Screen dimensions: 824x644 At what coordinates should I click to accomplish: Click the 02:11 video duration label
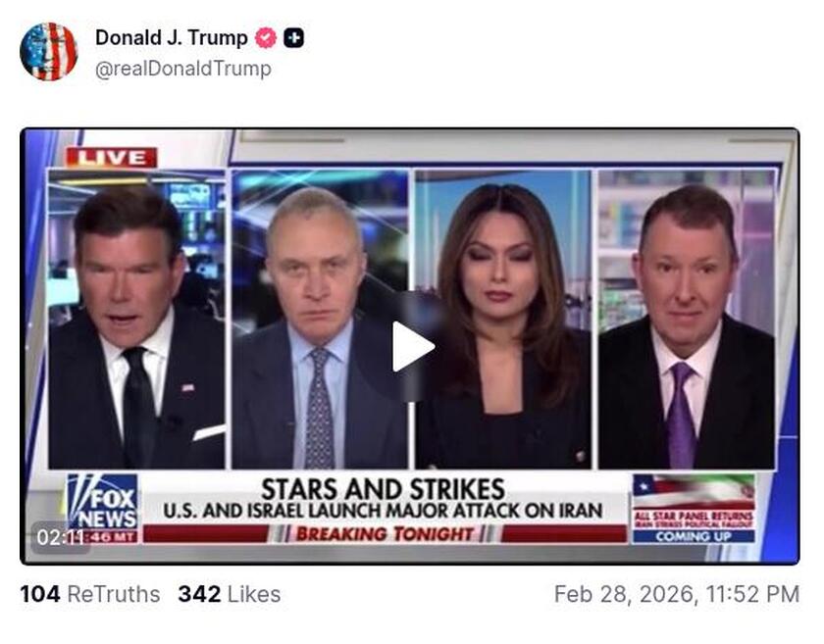click(61, 537)
